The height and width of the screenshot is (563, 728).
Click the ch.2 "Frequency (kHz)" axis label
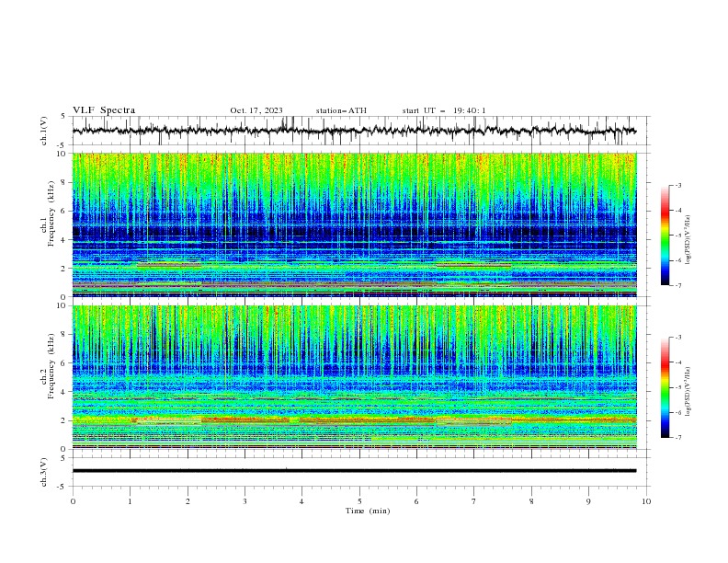[51, 365]
